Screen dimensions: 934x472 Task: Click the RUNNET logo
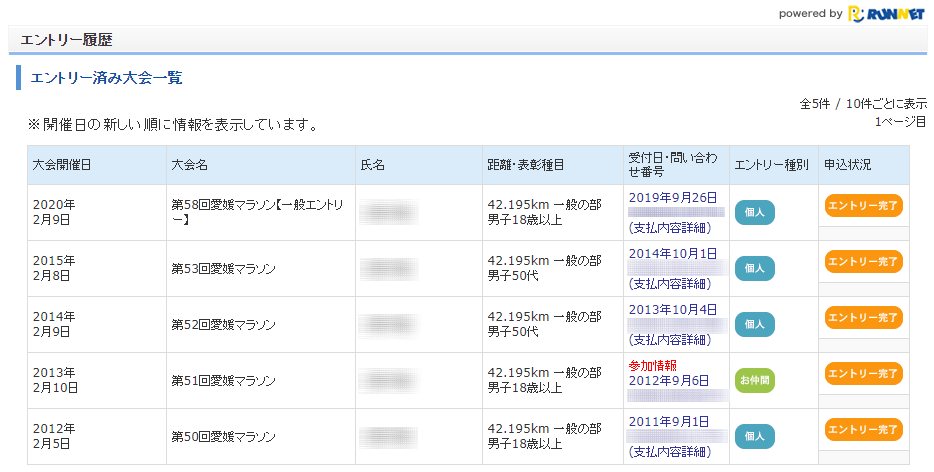tap(886, 14)
